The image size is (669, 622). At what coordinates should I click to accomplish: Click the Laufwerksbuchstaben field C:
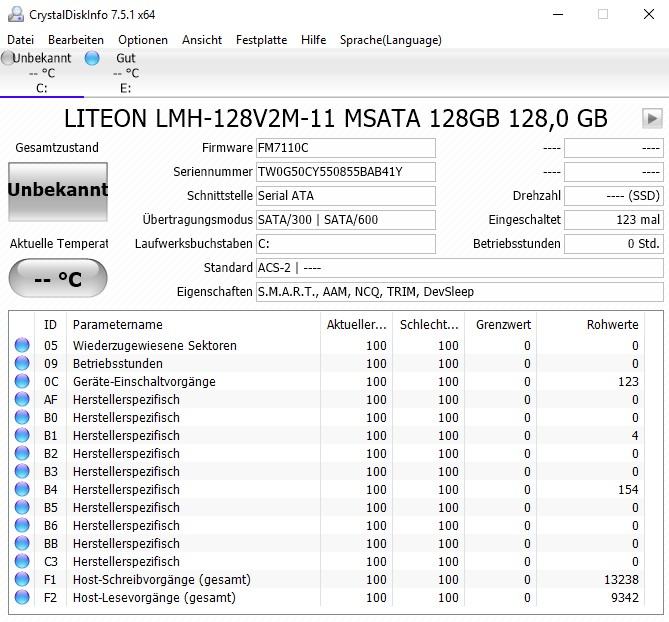(x=346, y=244)
